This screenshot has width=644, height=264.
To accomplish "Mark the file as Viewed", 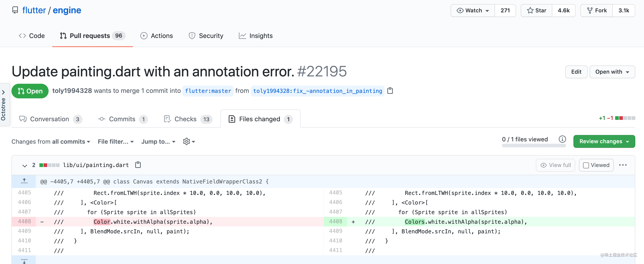I will 596,165.
